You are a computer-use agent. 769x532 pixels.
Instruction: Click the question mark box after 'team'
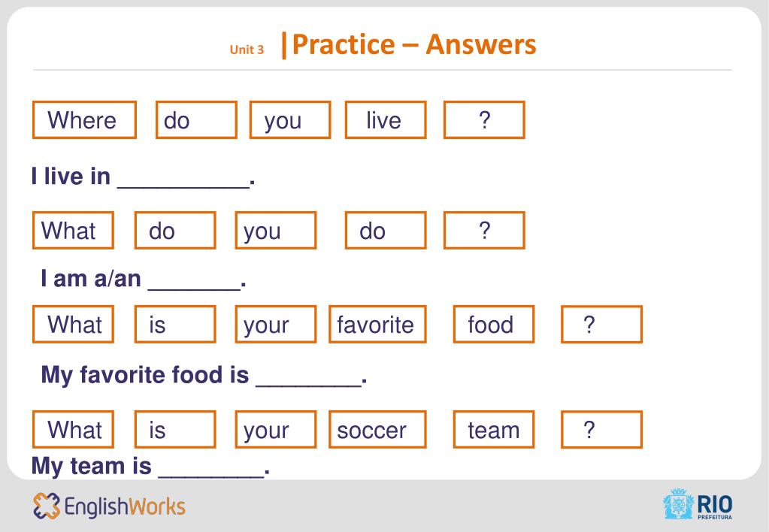601,430
